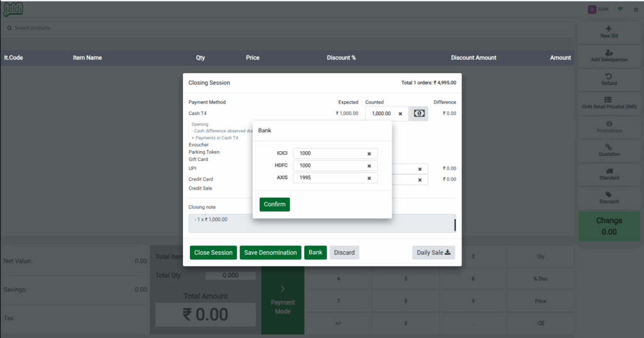The image size is (644, 338).
Task: Click the Close Session button
Action: (x=213, y=252)
